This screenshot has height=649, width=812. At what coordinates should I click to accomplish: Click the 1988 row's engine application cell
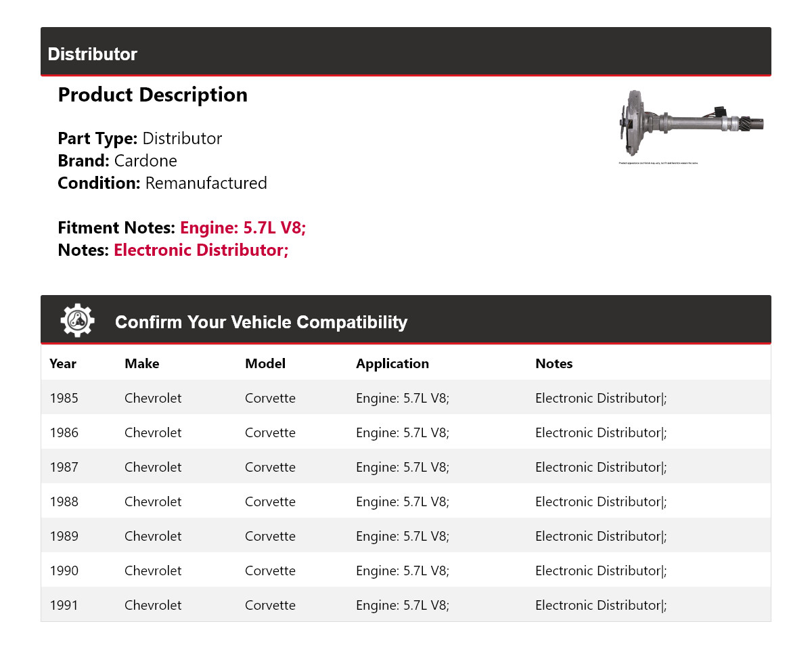point(403,501)
